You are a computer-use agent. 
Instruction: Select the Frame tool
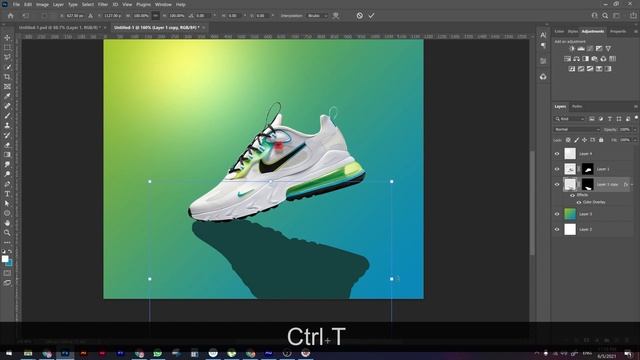tap(7, 87)
